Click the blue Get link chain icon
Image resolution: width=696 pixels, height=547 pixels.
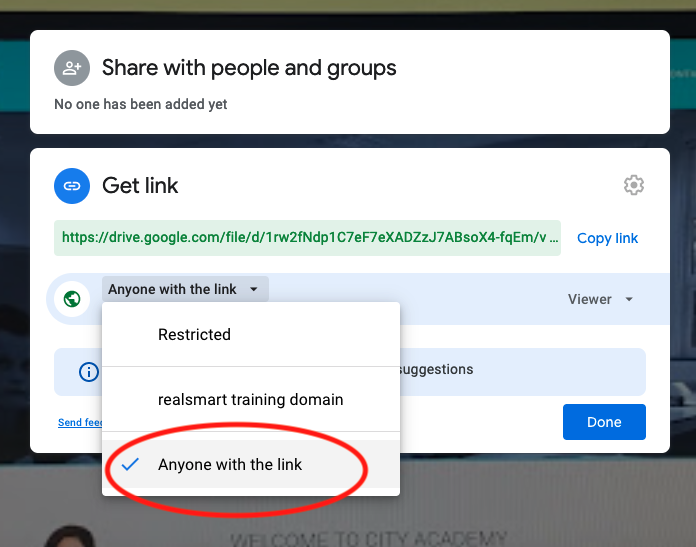pyautogui.click(x=72, y=186)
